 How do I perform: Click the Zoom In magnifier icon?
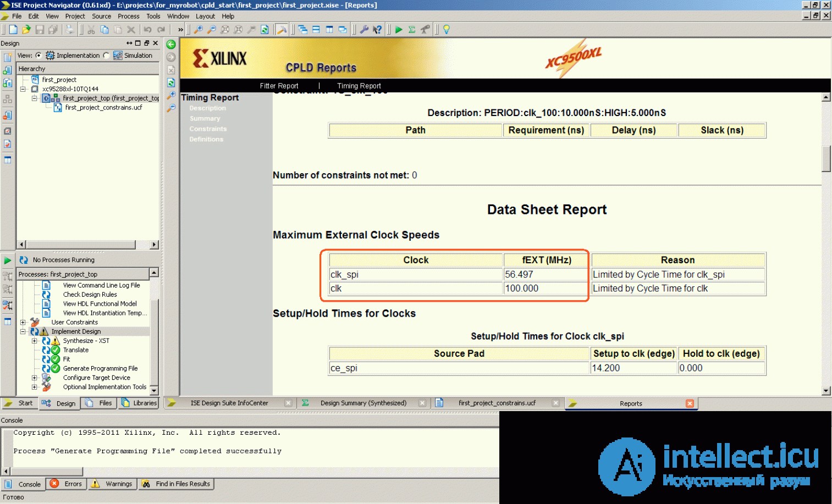pyautogui.click(x=199, y=30)
